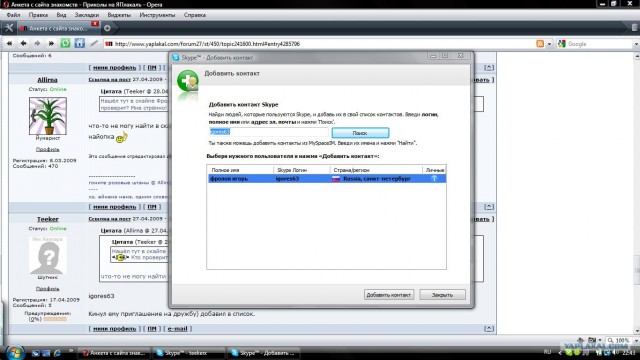The image size is (640, 360).
Task: Click Teeker's placeholder avatar
Action: click(48, 256)
